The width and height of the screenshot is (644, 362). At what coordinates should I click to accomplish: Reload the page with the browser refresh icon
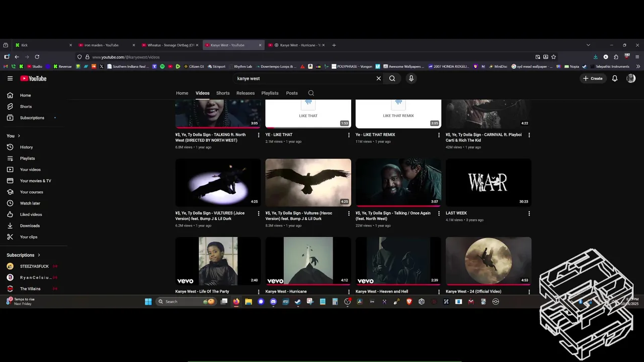point(37,57)
